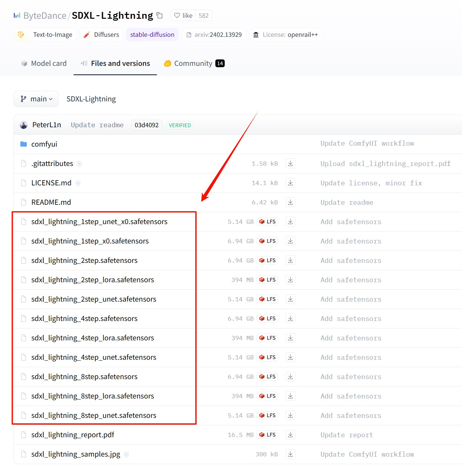Image resolution: width=462 pixels, height=476 pixels.
Task: Download sdxl_lightning_report.pdf
Action: tap(291, 435)
